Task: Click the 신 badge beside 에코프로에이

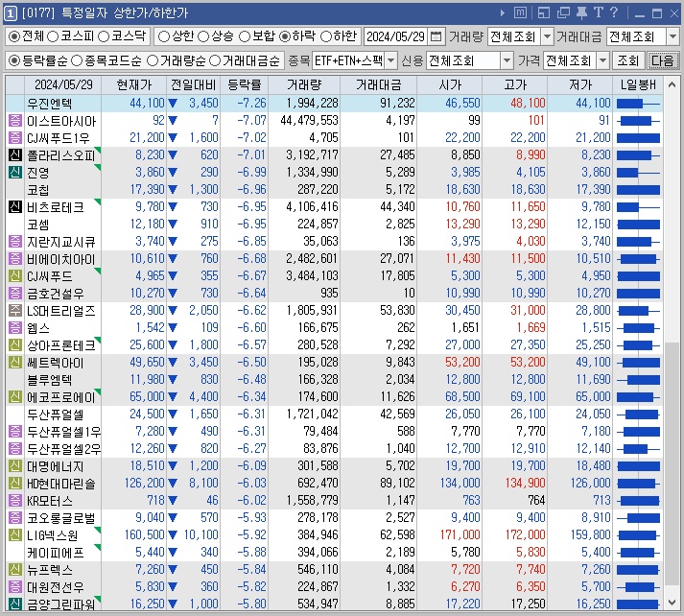Action: coord(14,397)
